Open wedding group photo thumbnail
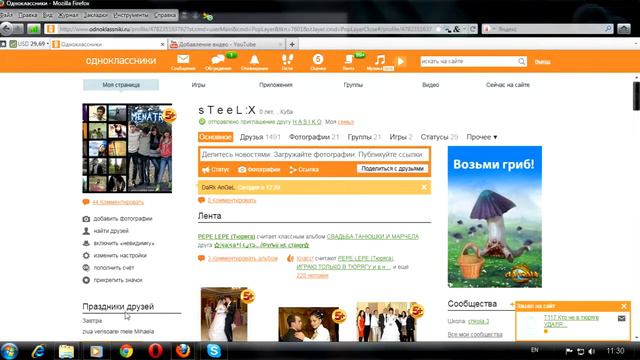The width and height of the screenshot is (640, 360). tap(386, 322)
